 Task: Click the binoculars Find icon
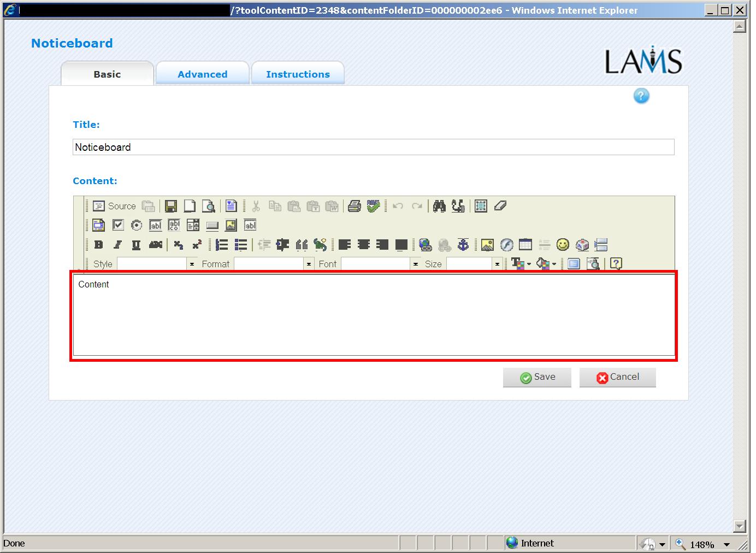439,206
